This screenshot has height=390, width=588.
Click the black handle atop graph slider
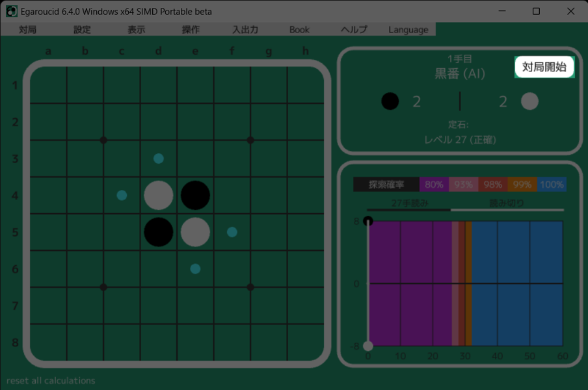pos(368,221)
